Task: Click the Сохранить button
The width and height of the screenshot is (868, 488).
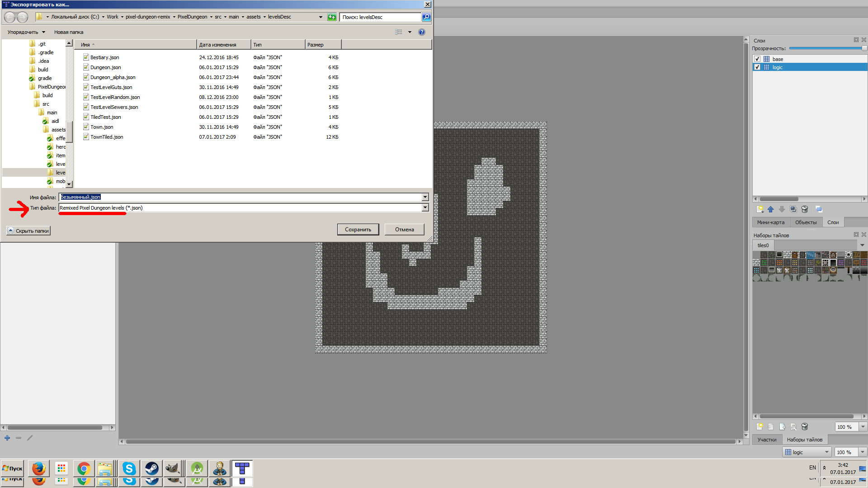Action: 358,230
